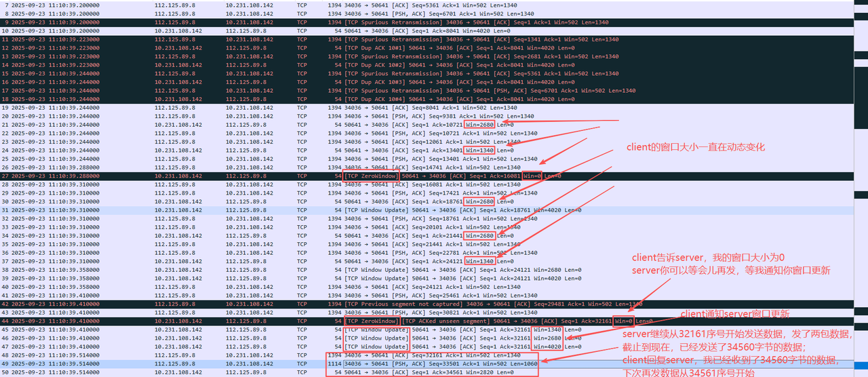This screenshot has height=377, width=868.
Task: Select packet 42 Previous segment not captured
Action: coord(434,304)
